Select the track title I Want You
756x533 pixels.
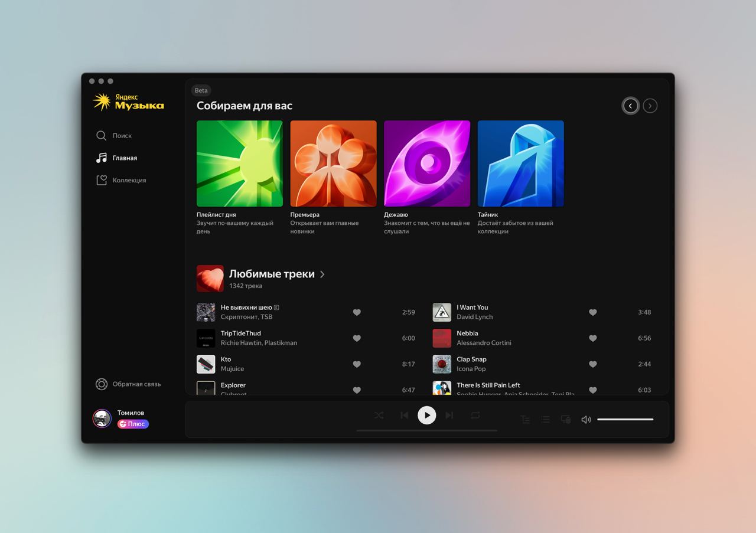472,308
